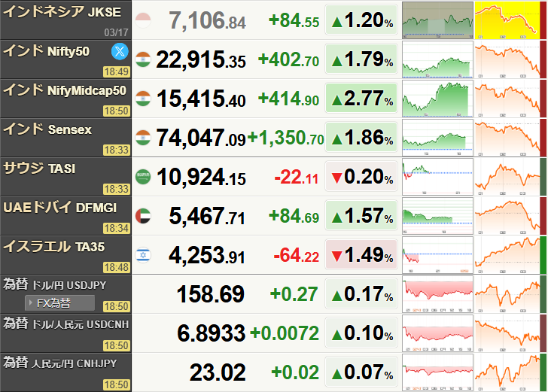This screenshot has height=392, width=548.
Task: Click the ▲1.20% change badge
Action: pos(361,20)
